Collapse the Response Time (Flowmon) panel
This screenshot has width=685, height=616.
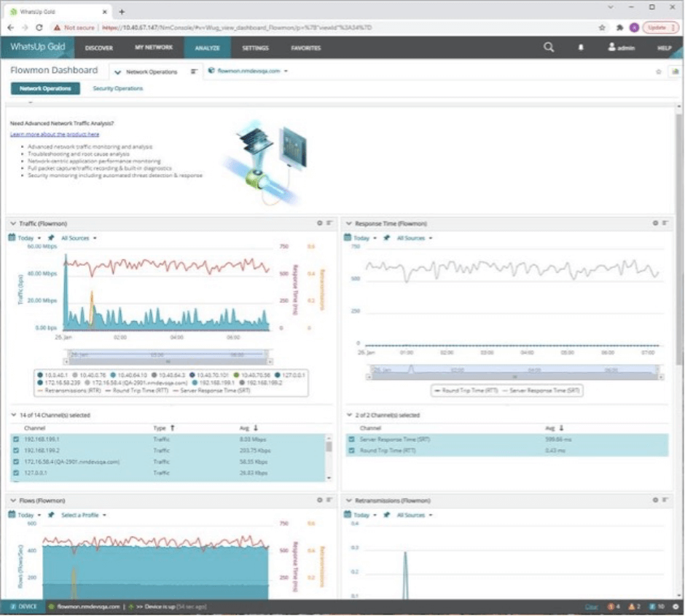pos(348,223)
